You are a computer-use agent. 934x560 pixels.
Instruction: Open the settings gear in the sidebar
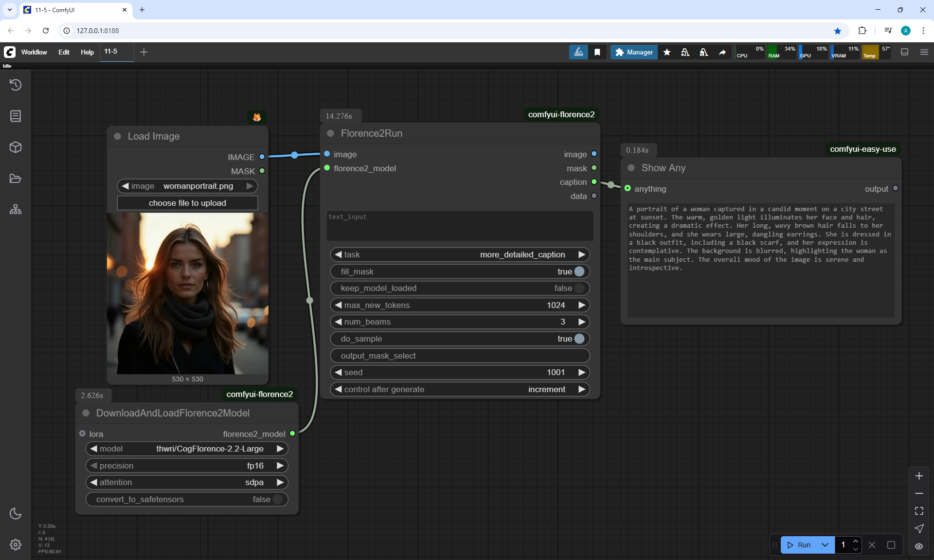pyautogui.click(x=16, y=544)
